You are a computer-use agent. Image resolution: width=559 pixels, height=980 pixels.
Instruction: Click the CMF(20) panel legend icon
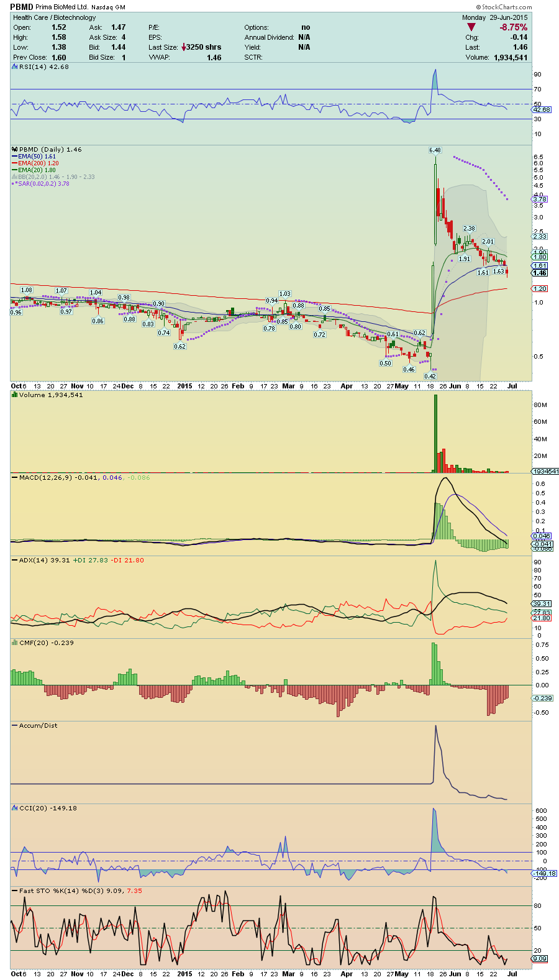15,643
